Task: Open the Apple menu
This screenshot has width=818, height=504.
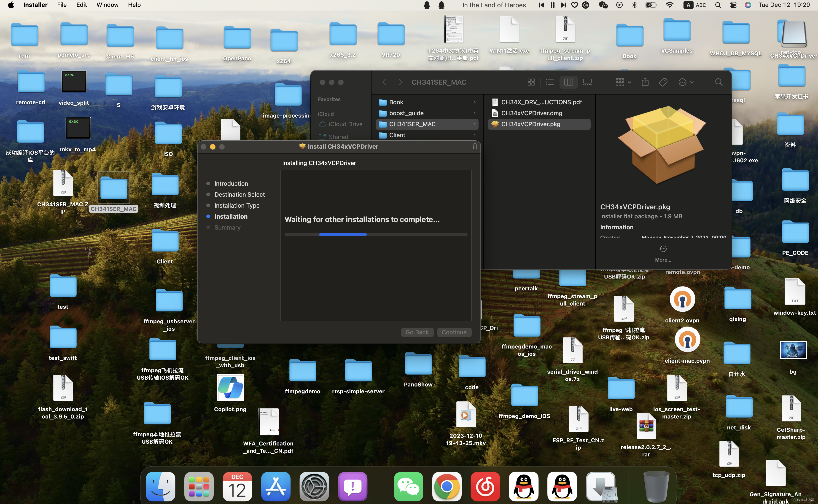Action: (x=11, y=5)
